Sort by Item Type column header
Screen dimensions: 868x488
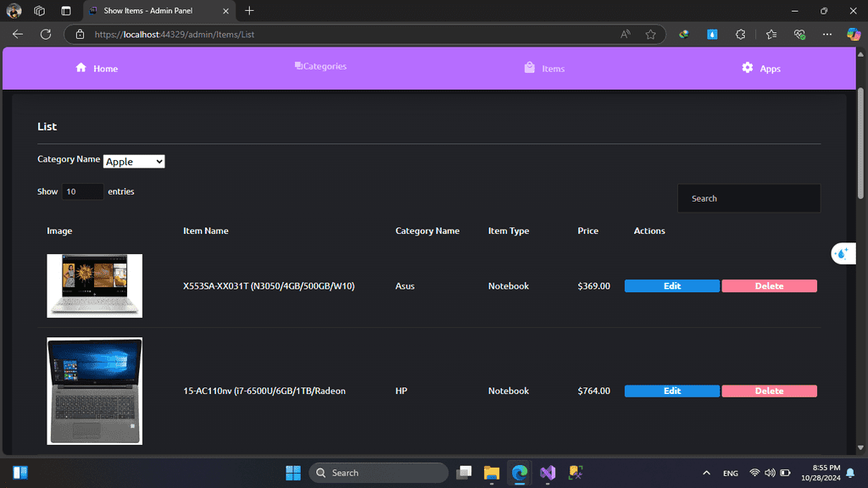(x=509, y=230)
